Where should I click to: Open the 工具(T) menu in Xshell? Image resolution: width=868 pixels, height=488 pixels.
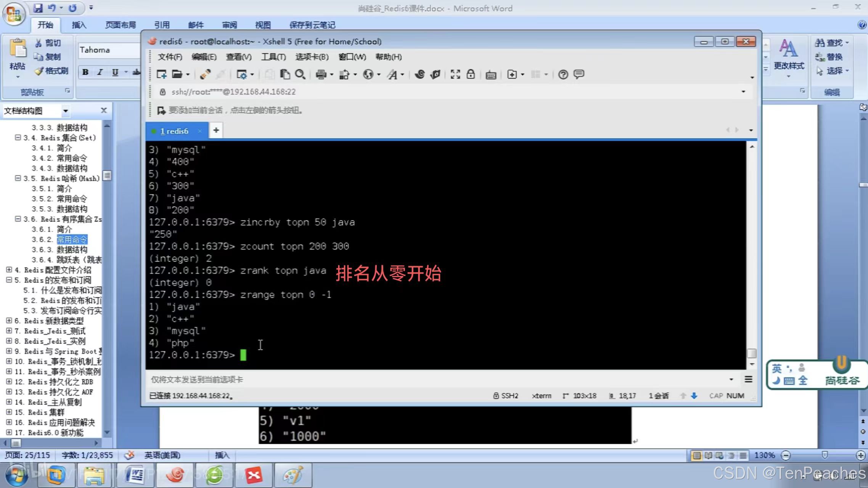(273, 57)
